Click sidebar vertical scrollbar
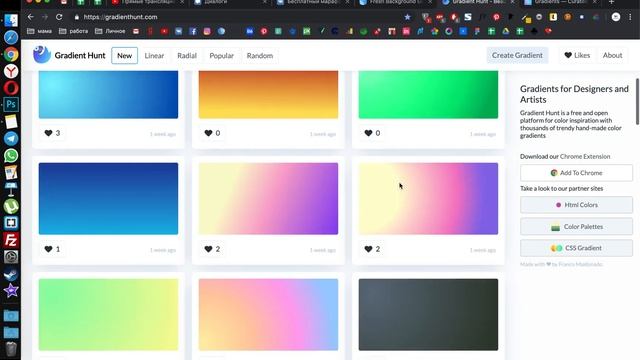This screenshot has height=360, width=640. (x=637, y=101)
